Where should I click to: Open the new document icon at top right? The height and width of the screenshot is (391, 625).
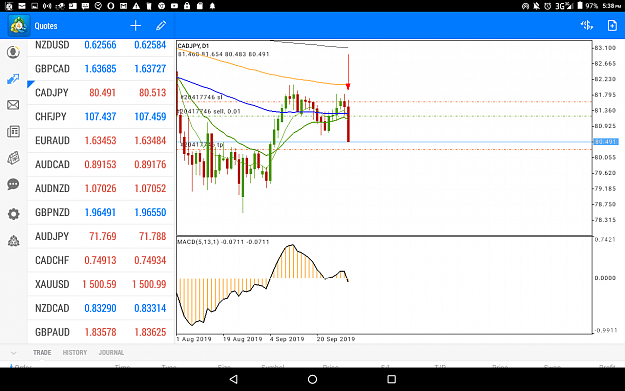pos(612,26)
